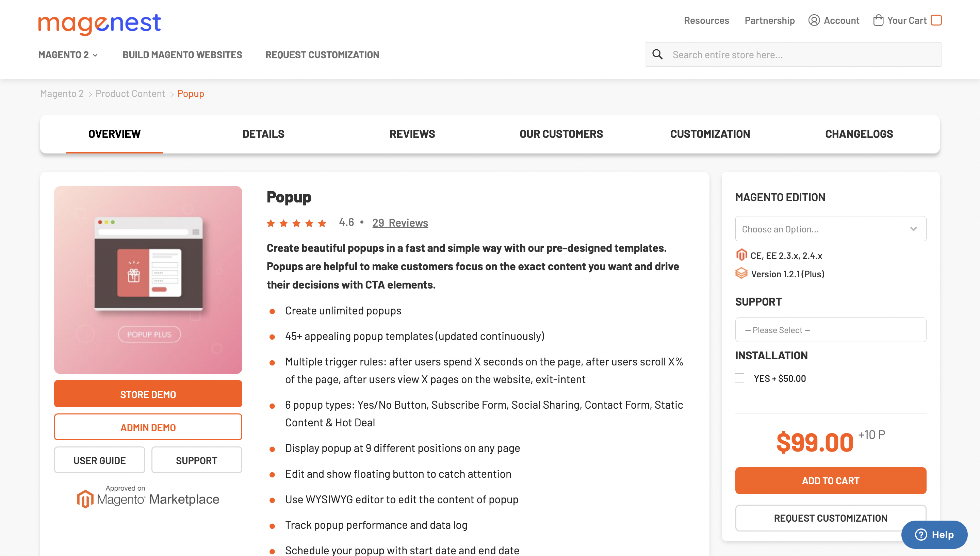980x556 pixels.
Task: Open the CHANGELOGS tab
Action: point(859,134)
